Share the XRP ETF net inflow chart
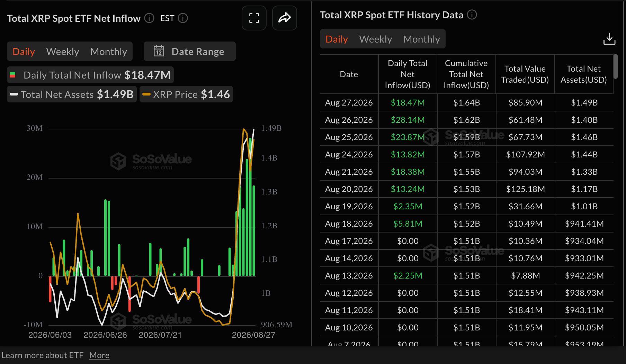This screenshot has height=364, width=626. pos(285,18)
